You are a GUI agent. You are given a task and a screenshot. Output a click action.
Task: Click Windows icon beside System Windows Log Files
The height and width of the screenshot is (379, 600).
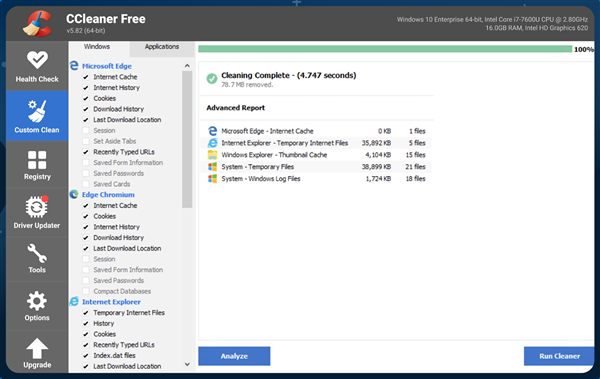[212, 178]
